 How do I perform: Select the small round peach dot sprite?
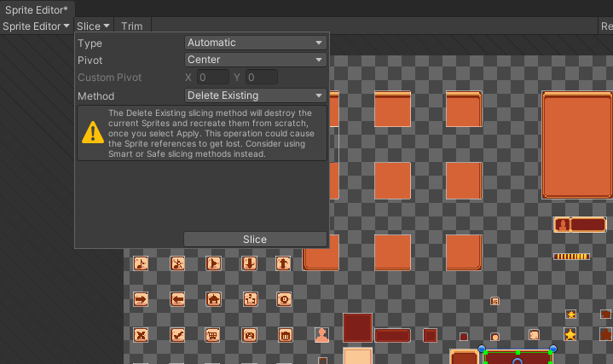click(x=495, y=337)
